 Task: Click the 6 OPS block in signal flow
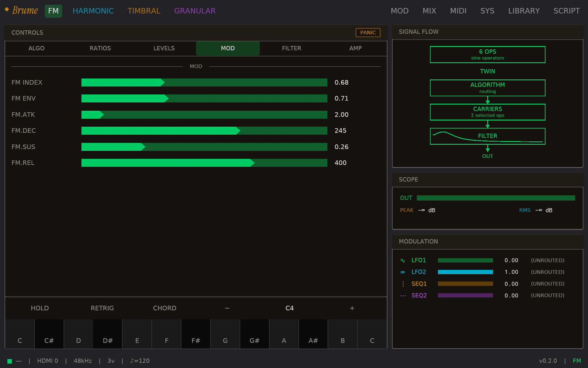488,55
